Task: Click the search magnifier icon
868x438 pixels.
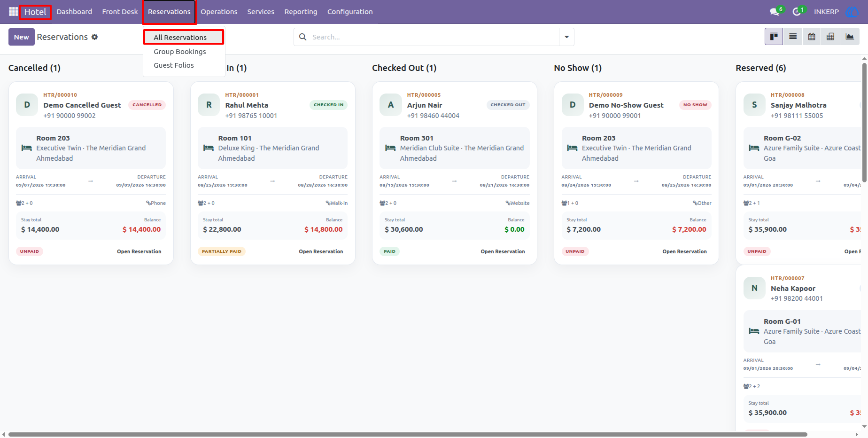Action: [x=303, y=37]
